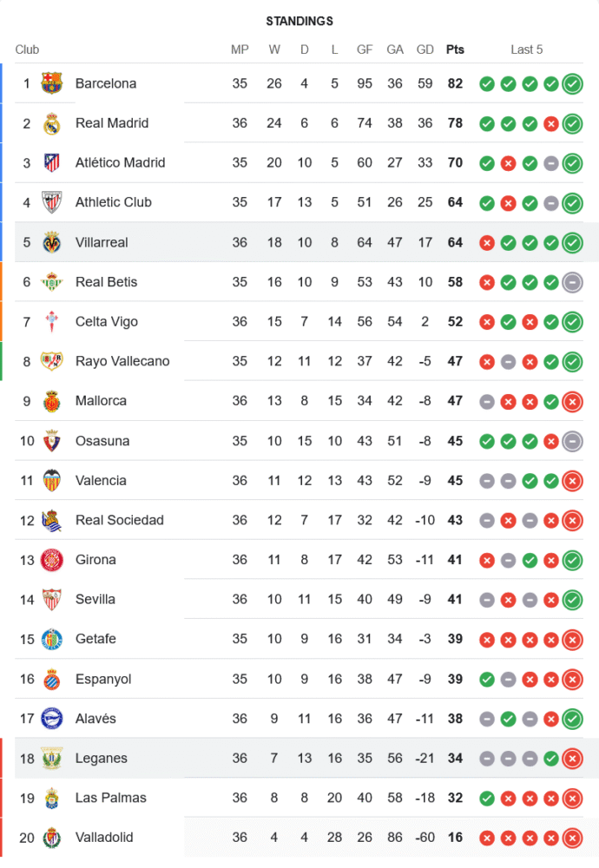This screenshot has width=599, height=868.
Task: Click Real Betis's latest circled draw result
Action: (x=572, y=282)
